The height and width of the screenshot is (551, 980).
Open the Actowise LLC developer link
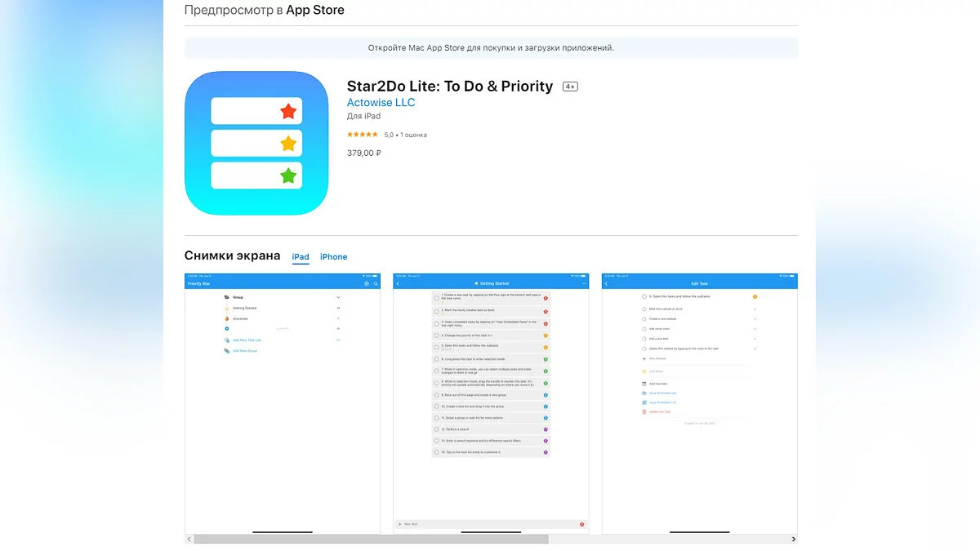(x=381, y=102)
